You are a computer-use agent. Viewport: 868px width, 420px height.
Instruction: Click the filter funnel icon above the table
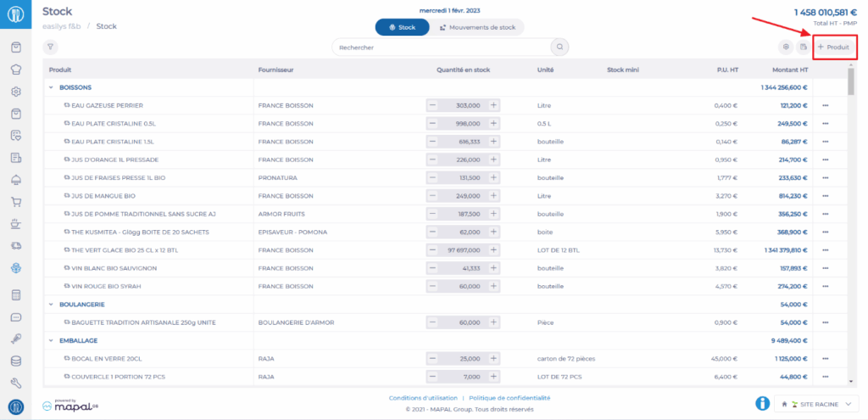coord(51,48)
